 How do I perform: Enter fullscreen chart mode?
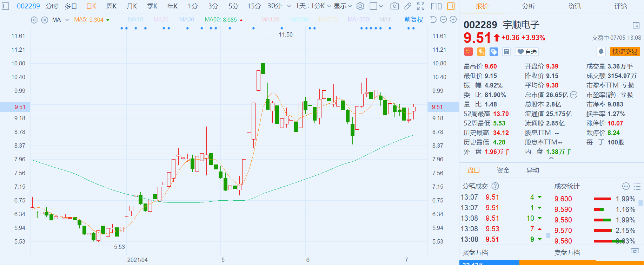tap(420, 6)
